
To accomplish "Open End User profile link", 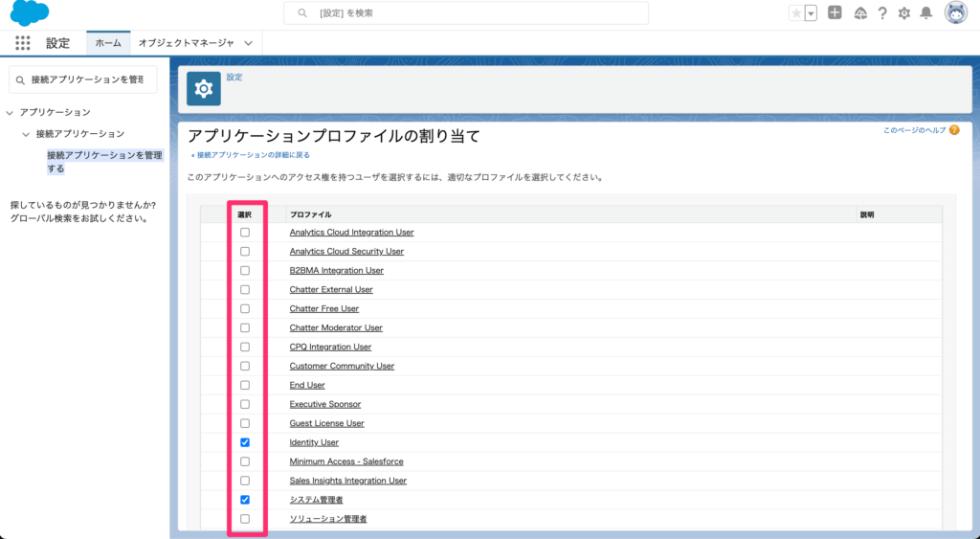I will click(307, 385).
